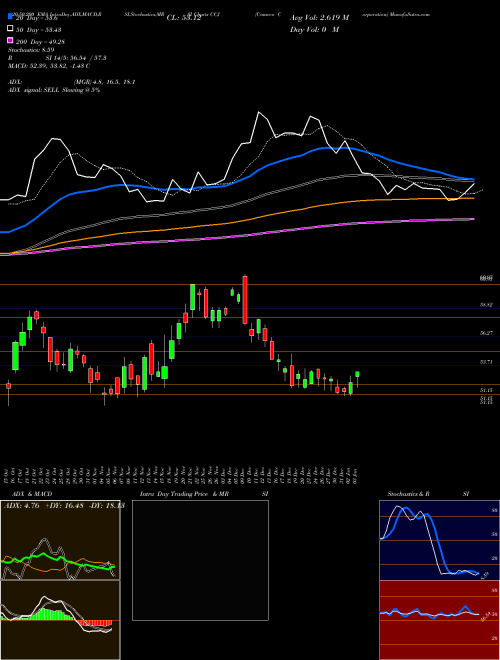This screenshot has height=660, width=500.
Task: Click the white 50 Day legend swatch
Action: [10, 29]
